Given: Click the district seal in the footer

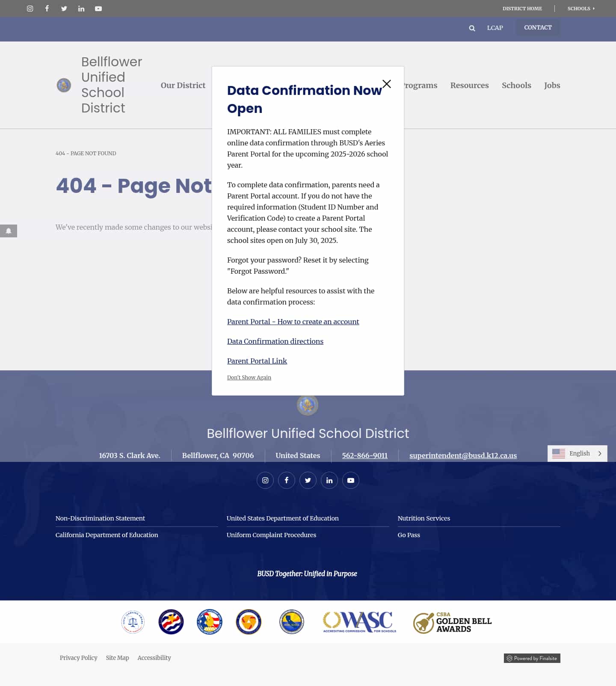Looking at the screenshot, I should click(x=308, y=405).
